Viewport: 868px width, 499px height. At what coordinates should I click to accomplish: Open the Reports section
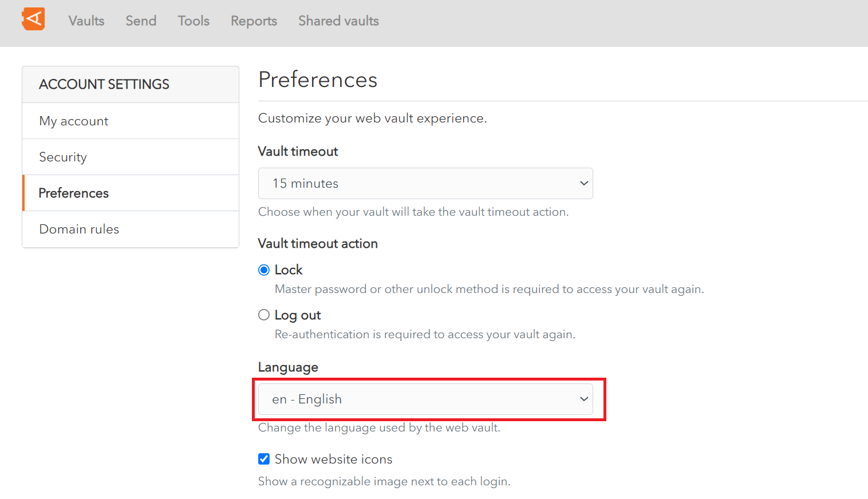tap(254, 21)
